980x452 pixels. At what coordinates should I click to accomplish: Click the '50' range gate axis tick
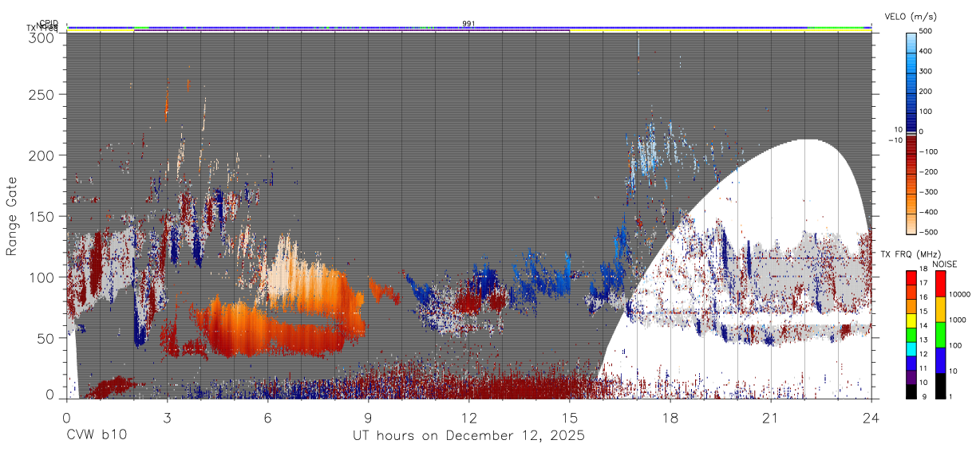[44, 338]
